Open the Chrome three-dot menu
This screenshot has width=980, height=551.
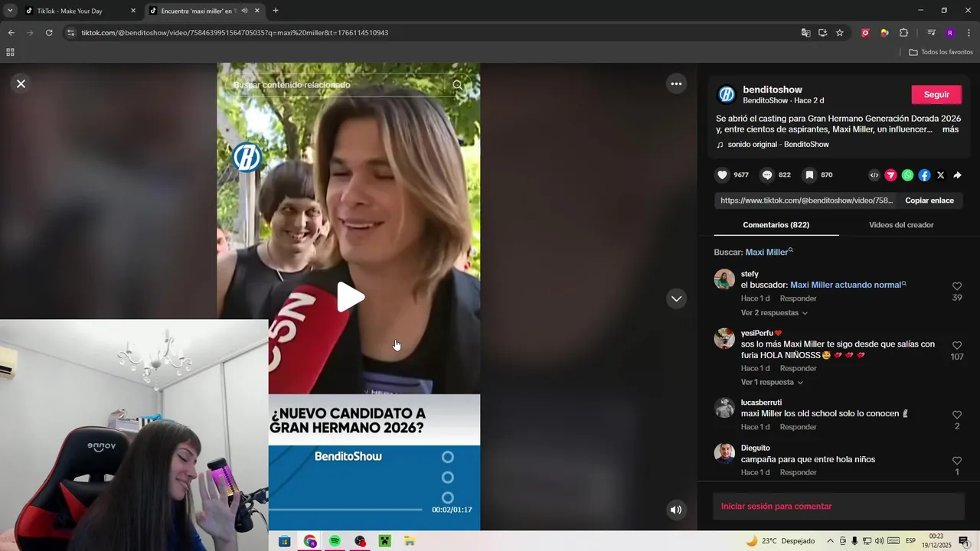[x=969, y=33]
